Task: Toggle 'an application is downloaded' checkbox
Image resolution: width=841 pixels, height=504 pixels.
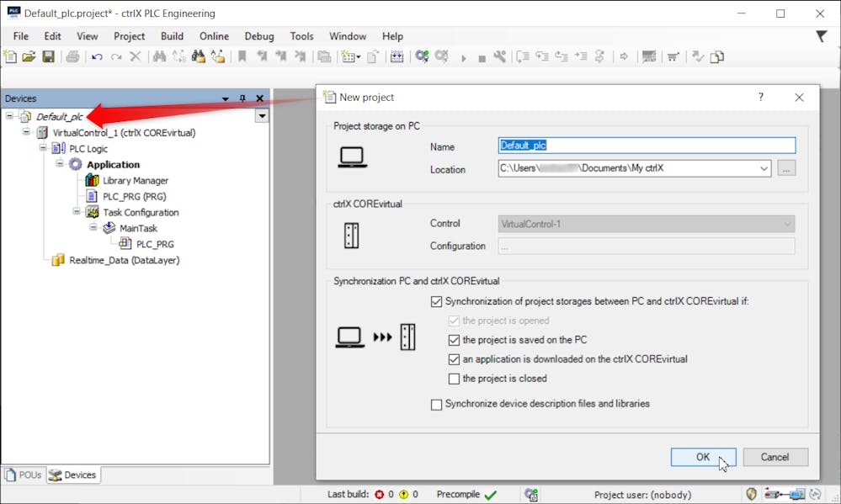Action: pos(454,359)
